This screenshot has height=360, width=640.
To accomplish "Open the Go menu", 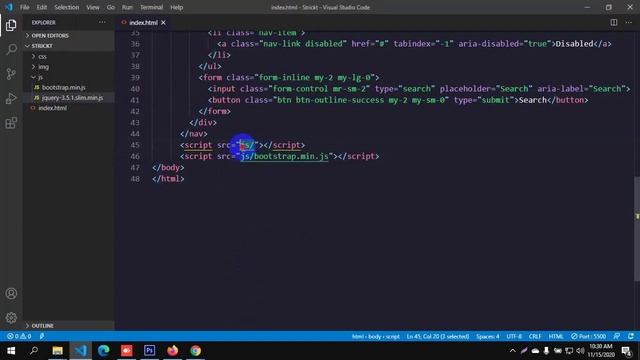I will (111, 7).
